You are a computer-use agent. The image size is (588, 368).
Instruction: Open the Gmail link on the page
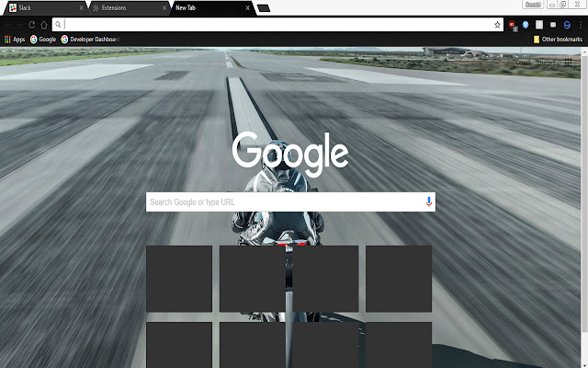point(523,63)
